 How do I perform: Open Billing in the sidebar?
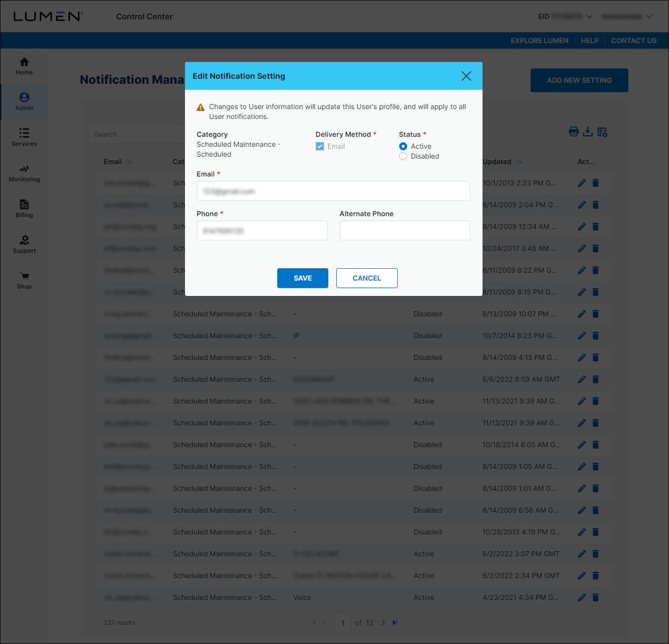coord(24,209)
